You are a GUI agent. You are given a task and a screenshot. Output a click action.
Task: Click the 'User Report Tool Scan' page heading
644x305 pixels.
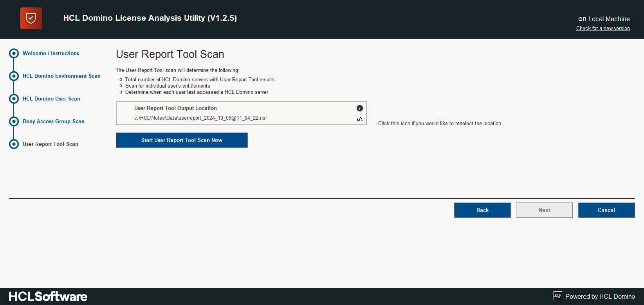pyautogui.click(x=170, y=54)
